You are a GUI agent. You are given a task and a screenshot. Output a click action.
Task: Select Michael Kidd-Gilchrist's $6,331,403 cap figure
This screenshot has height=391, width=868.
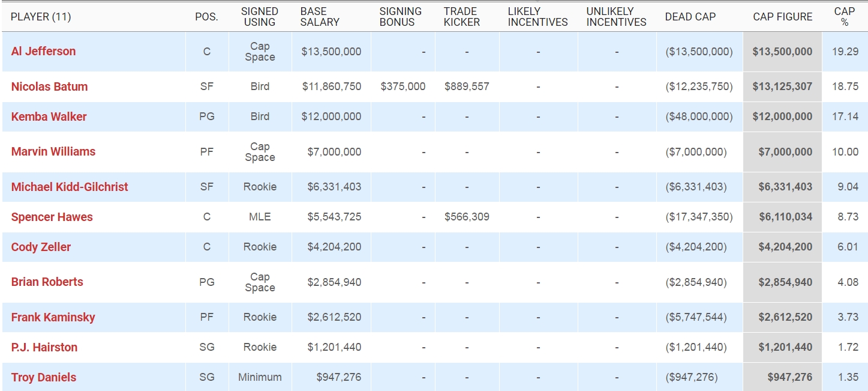coord(786,187)
